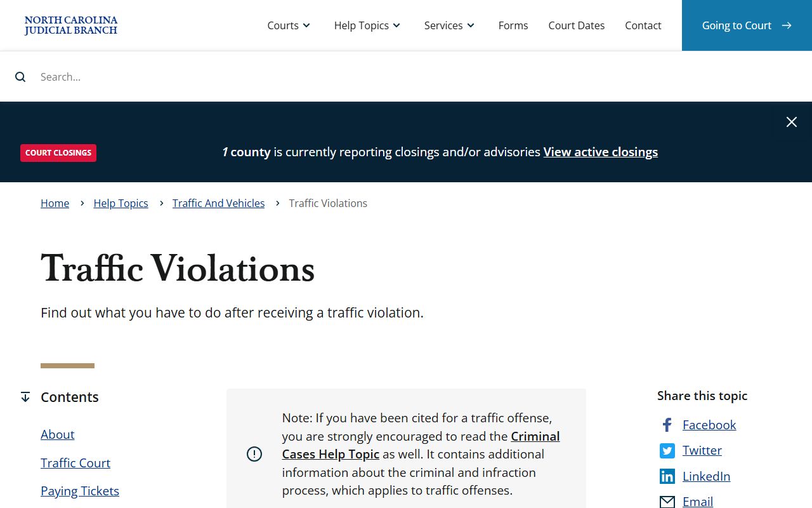This screenshot has height=508, width=812.
Task: Click the Contents heading
Action: coord(70,397)
